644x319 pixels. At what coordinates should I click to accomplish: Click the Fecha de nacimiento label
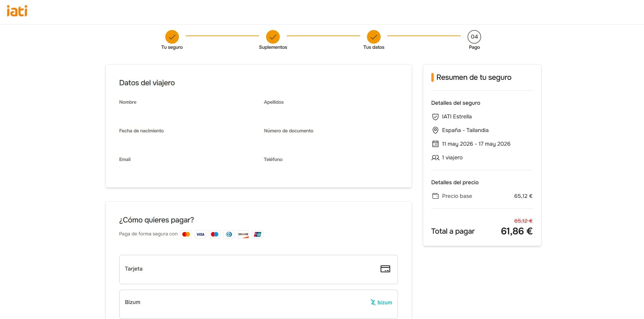click(x=141, y=131)
